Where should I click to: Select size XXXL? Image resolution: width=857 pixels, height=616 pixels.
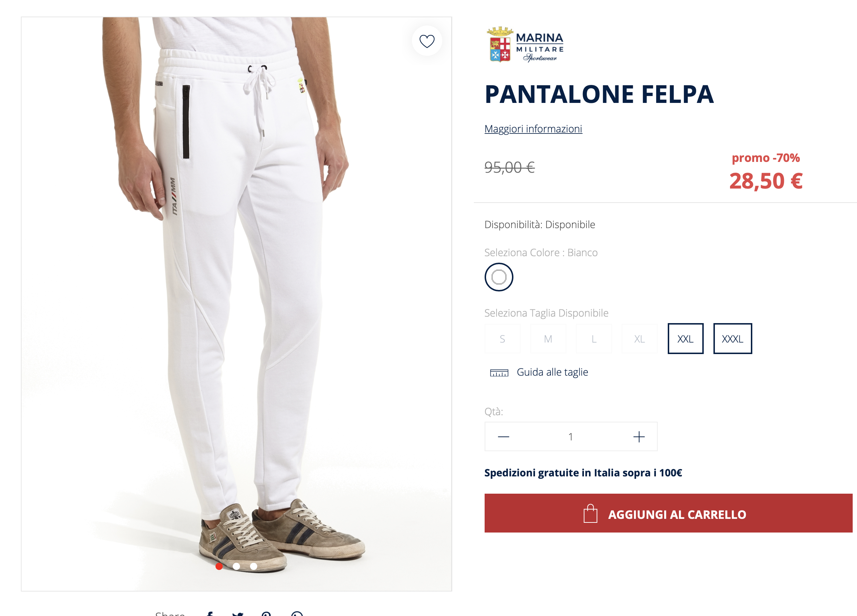732,339
